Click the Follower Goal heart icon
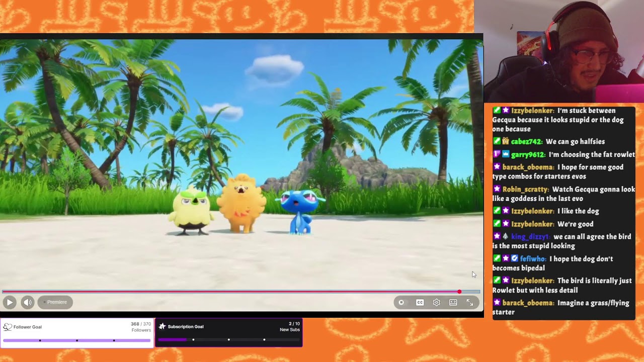Image resolution: width=644 pixels, height=362 pixels. point(8,327)
